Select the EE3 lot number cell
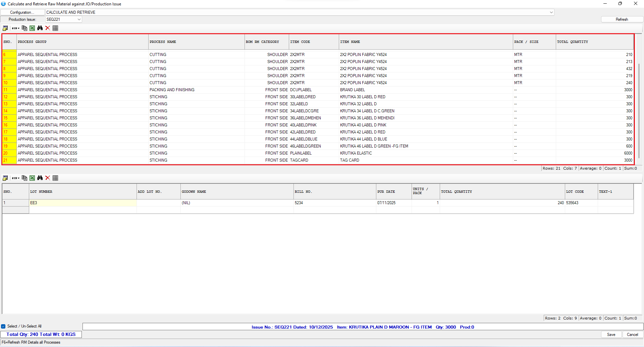This screenshot has width=644, height=347. (83, 203)
